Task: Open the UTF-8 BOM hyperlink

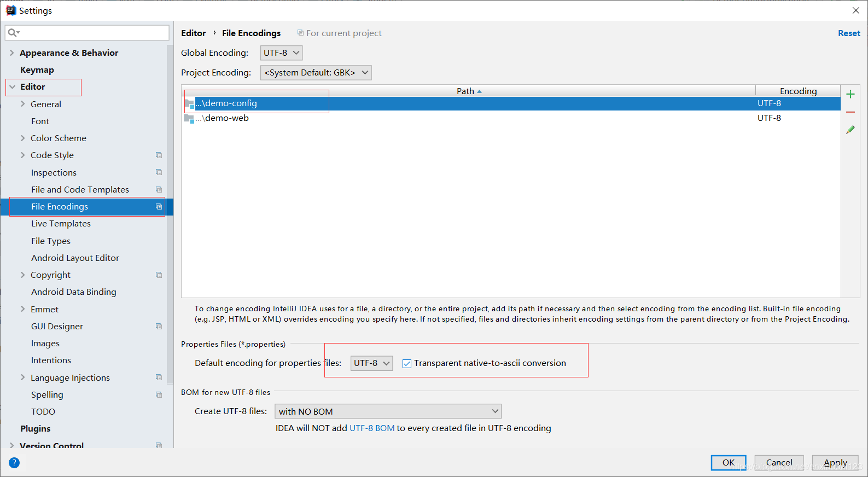Action: (372, 428)
